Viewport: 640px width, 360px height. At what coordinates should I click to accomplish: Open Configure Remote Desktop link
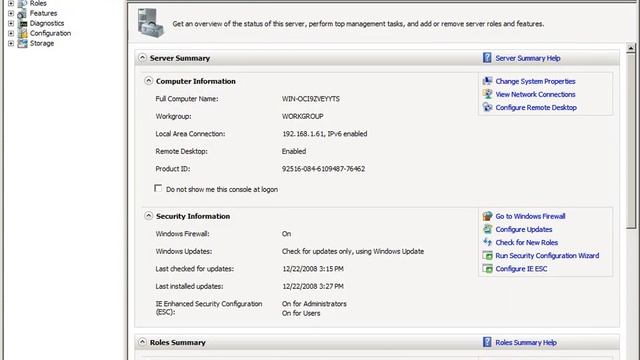(536, 107)
